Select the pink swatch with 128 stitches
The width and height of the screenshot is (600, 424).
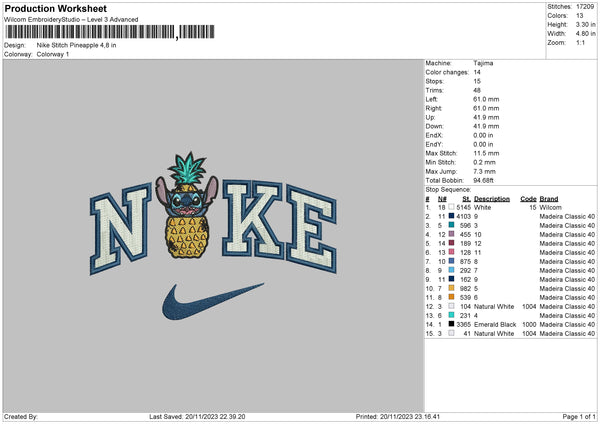pyautogui.click(x=452, y=252)
